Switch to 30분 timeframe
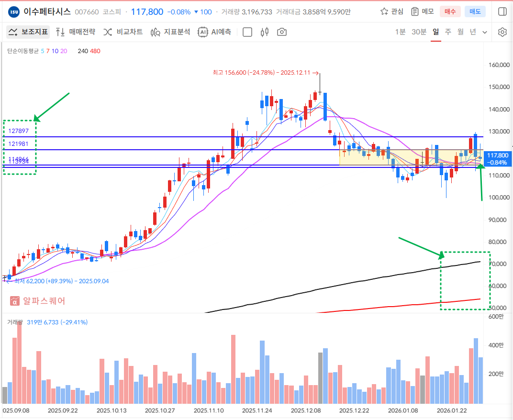The height and width of the screenshot is (420, 513). [419, 32]
